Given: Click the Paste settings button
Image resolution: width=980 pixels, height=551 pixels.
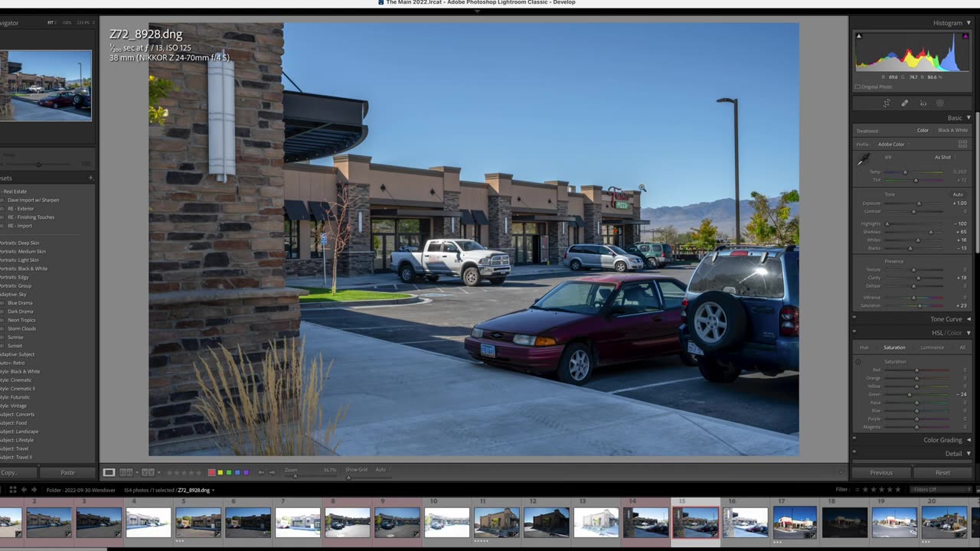Looking at the screenshot, I should point(67,472).
